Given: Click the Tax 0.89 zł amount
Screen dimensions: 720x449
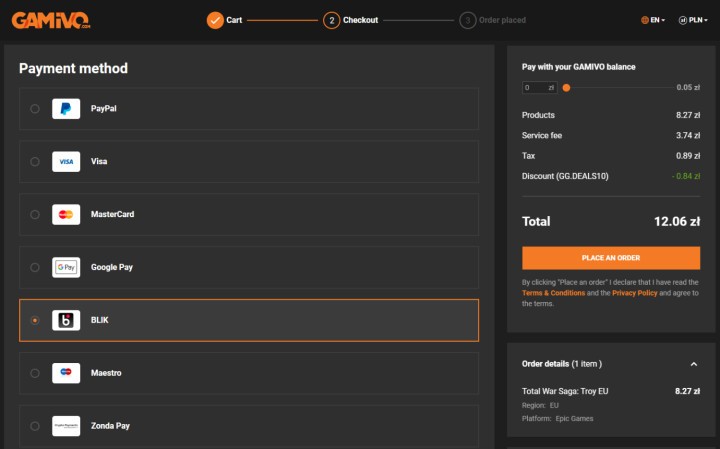Looking at the screenshot, I should (x=688, y=156).
